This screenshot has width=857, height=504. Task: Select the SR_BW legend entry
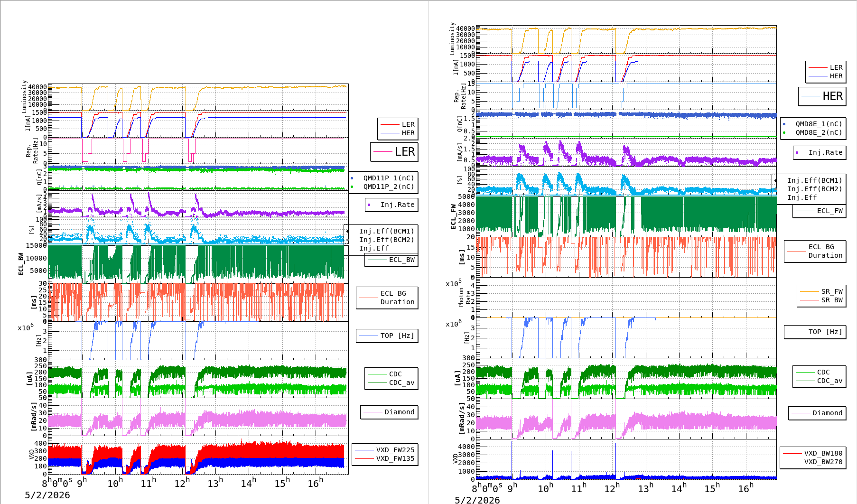[x=821, y=300]
